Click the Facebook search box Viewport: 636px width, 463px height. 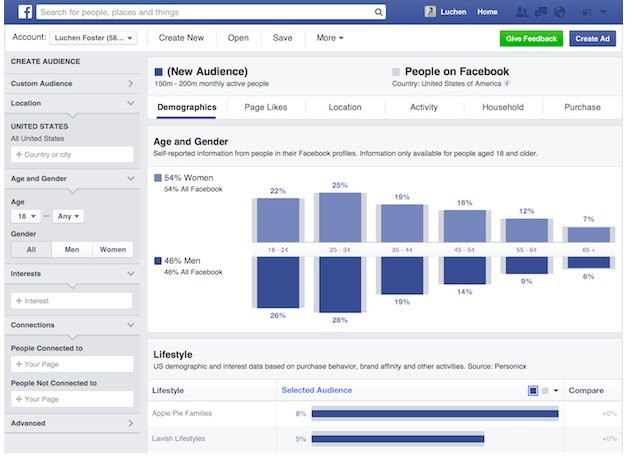[211, 12]
